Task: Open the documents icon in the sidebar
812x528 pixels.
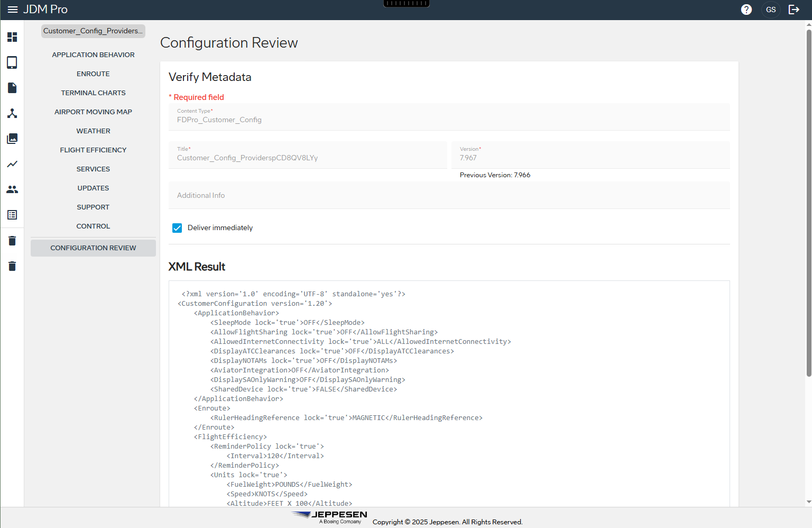Action: (x=12, y=88)
